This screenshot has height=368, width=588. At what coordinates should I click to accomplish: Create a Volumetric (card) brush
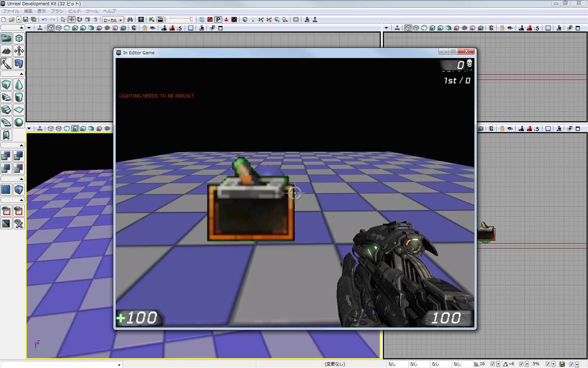pos(6,135)
